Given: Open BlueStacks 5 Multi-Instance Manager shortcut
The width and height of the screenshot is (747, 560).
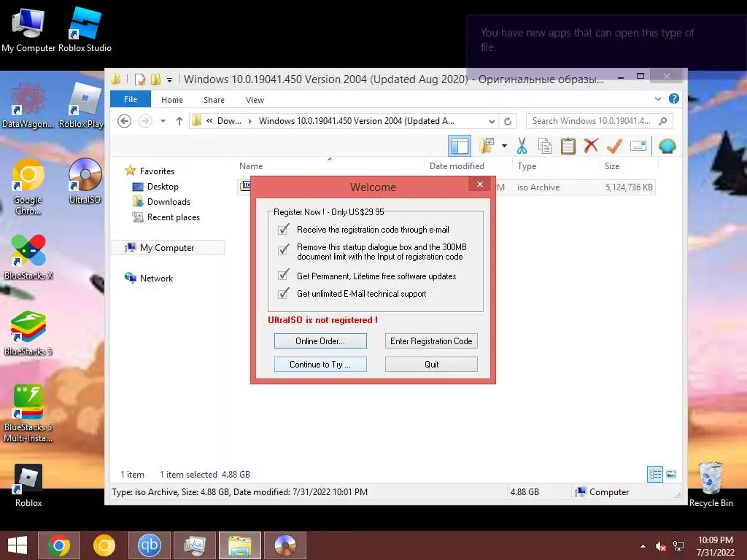Looking at the screenshot, I should [28, 414].
